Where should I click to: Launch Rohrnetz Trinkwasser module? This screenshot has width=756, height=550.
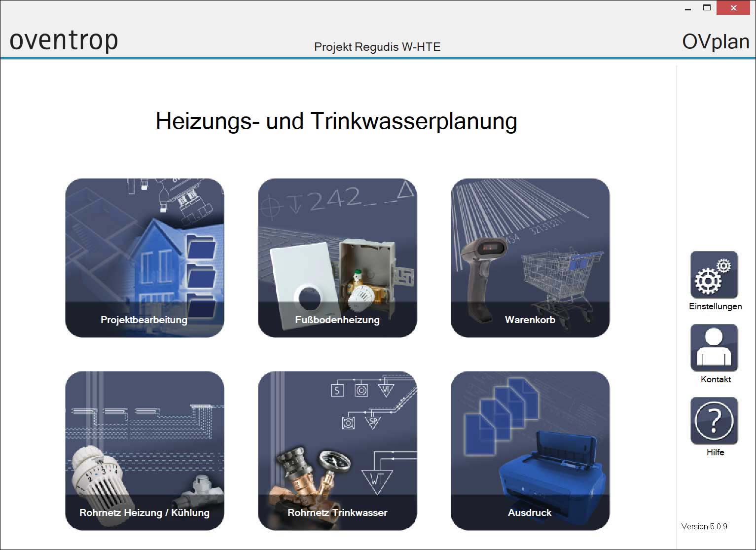tap(337, 451)
